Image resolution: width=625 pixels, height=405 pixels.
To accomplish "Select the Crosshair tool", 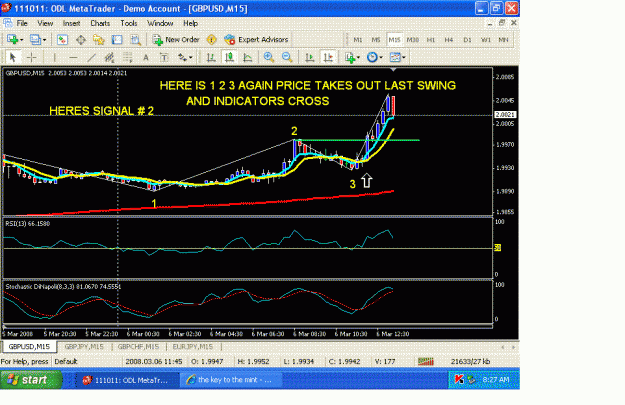I will [x=31, y=57].
